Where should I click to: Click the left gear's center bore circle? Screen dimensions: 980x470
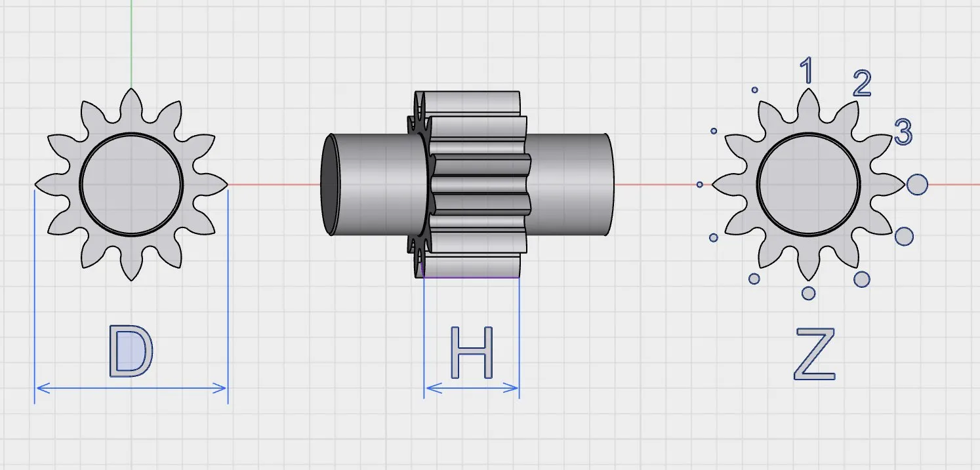(x=131, y=184)
